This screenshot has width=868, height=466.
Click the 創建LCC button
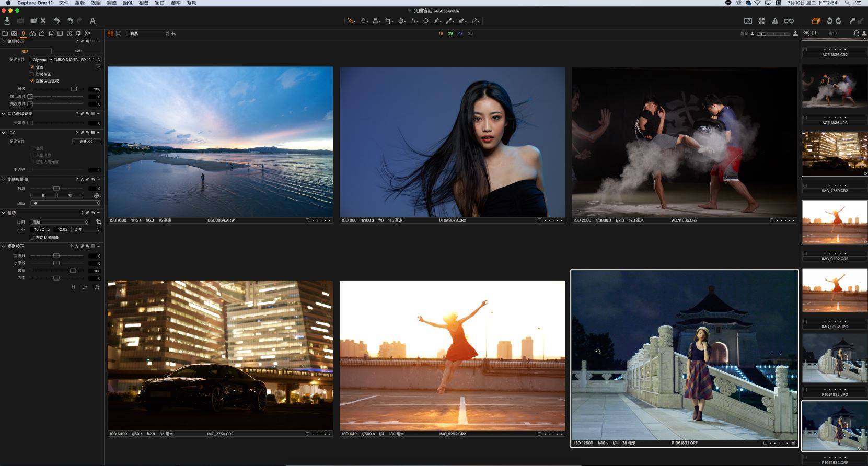pos(86,142)
